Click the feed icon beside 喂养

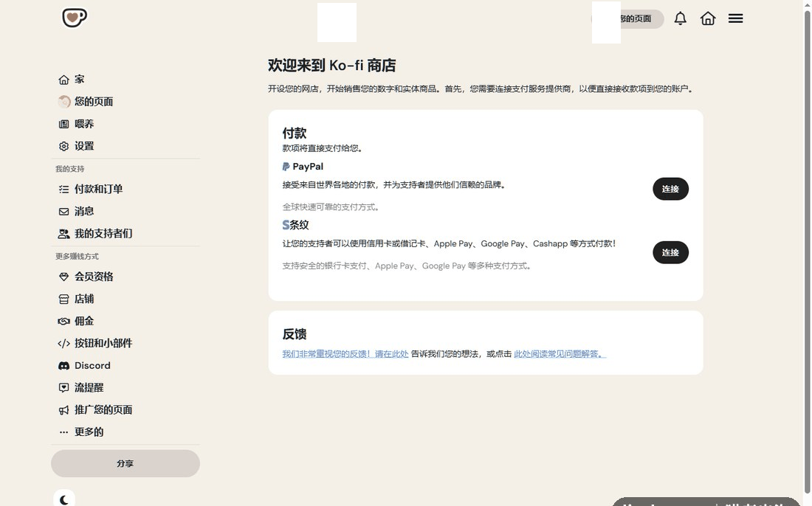[63, 124]
